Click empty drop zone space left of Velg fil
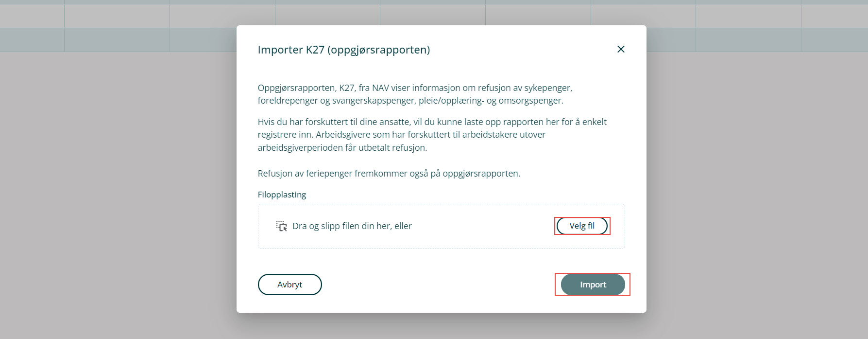This screenshot has height=339, width=868. click(x=481, y=226)
